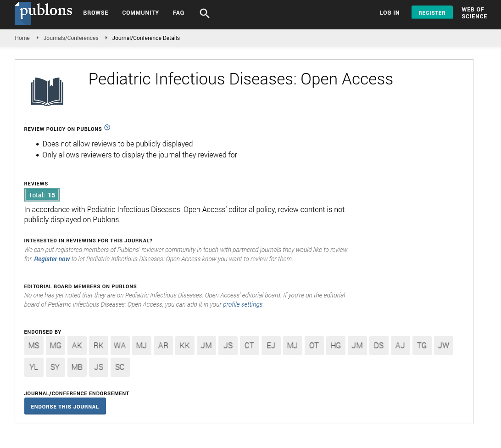Click the Publons logo
The height and width of the screenshot is (448, 501).
pyautogui.click(x=44, y=12)
